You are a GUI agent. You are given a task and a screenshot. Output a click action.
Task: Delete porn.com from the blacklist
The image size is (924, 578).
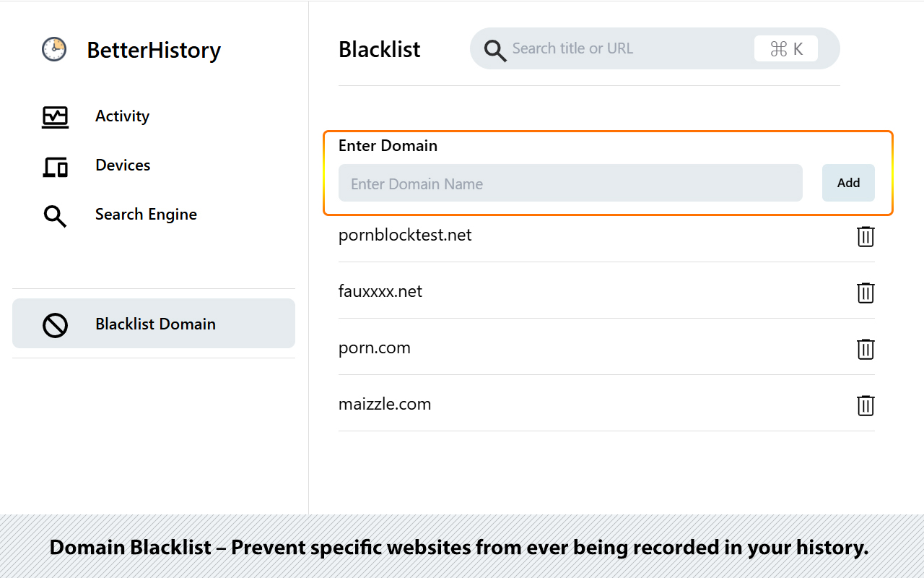tap(865, 349)
